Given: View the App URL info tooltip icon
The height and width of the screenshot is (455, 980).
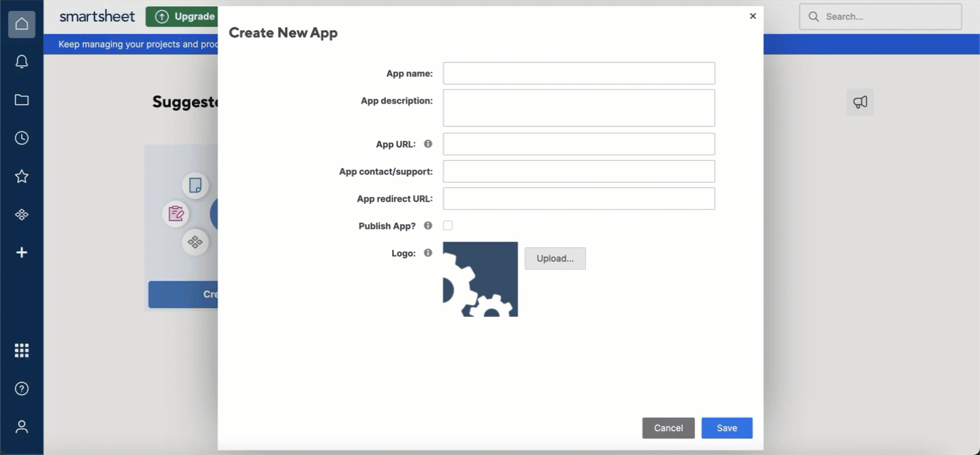Looking at the screenshot, I should (428, 144).
